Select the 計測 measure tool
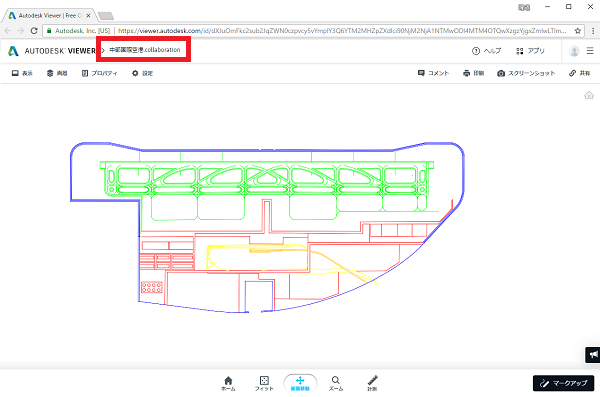 pos(372,383)
